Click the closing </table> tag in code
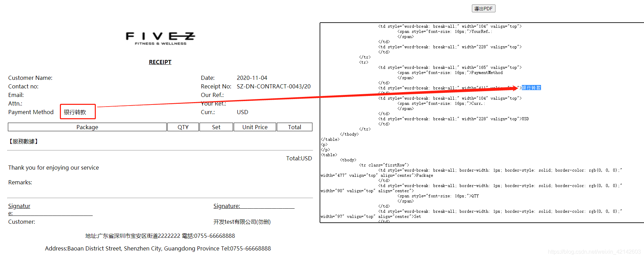The height and width of the screenshot is (258, 644). click(x=330, y=139)
